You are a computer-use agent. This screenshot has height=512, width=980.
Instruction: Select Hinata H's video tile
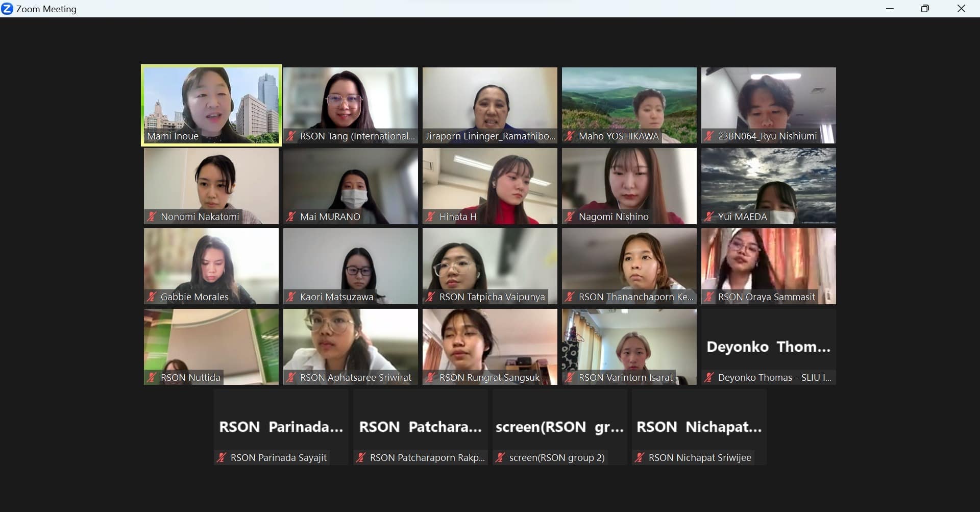[490, 186]
